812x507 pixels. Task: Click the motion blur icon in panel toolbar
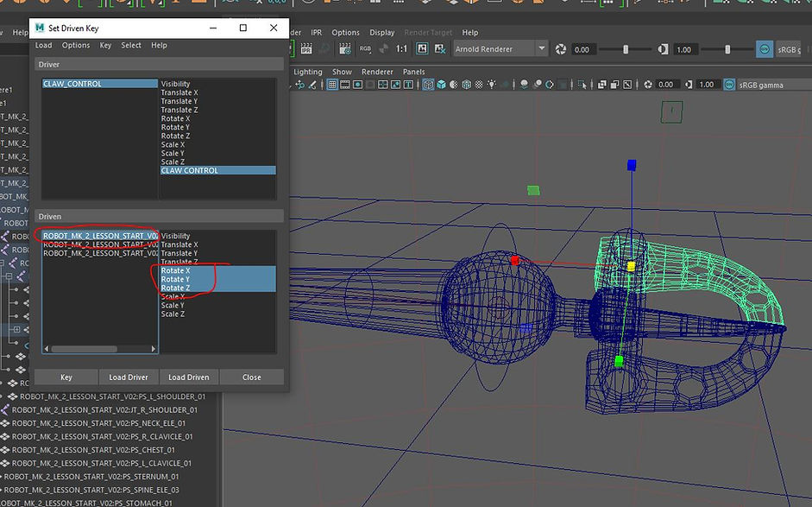click(x=537, y=85)
